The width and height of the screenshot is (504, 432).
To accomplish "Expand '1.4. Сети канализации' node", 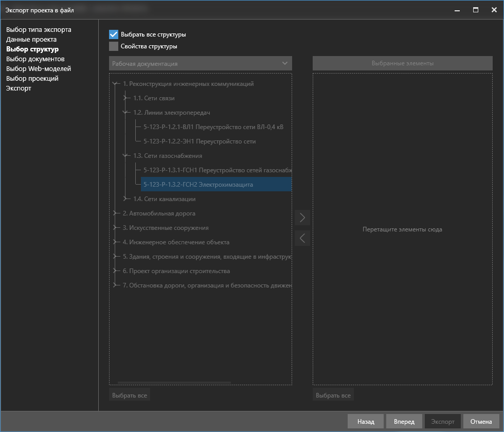I will click(127, 199).
